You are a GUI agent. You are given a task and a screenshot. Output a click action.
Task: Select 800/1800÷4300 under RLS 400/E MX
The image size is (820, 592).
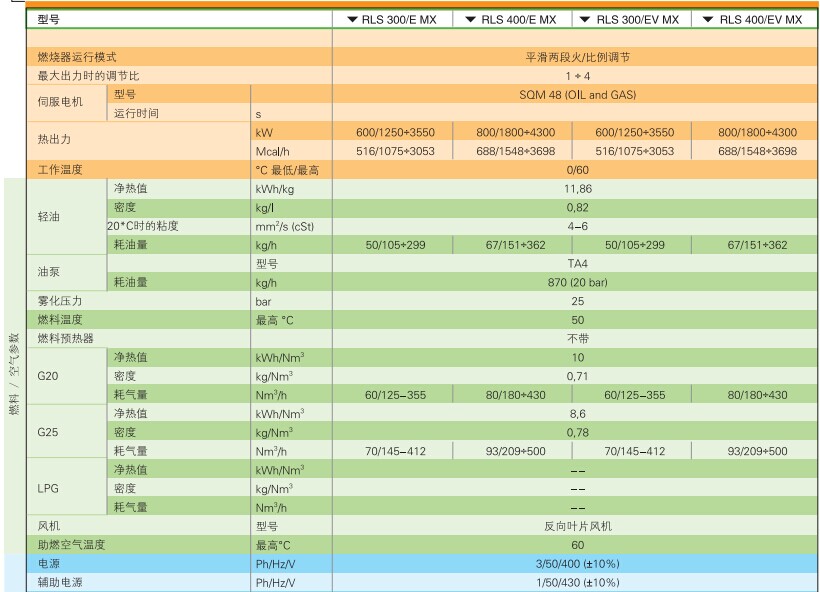[x=516, y=132]
